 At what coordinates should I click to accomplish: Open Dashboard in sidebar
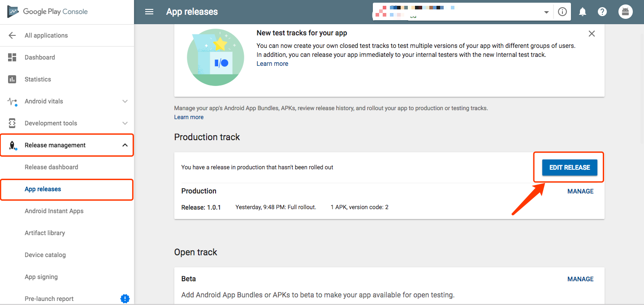40,57
